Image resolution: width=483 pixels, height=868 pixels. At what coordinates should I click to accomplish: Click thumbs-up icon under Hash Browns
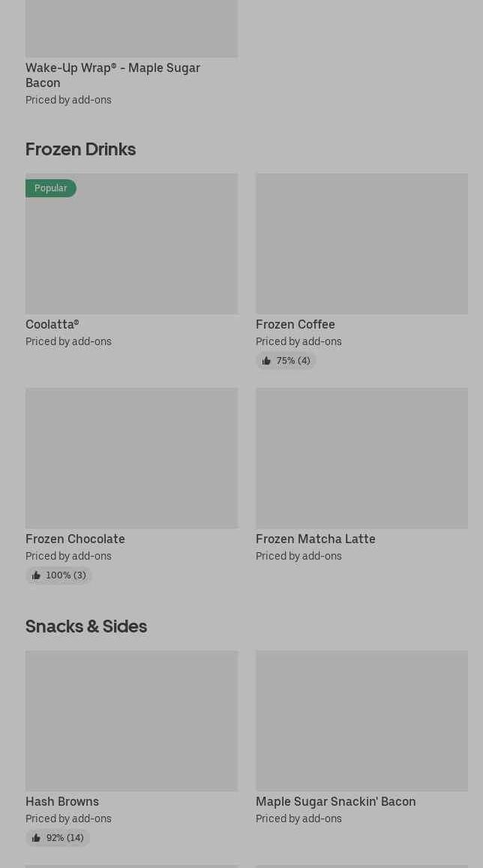(x=36, y=838)
